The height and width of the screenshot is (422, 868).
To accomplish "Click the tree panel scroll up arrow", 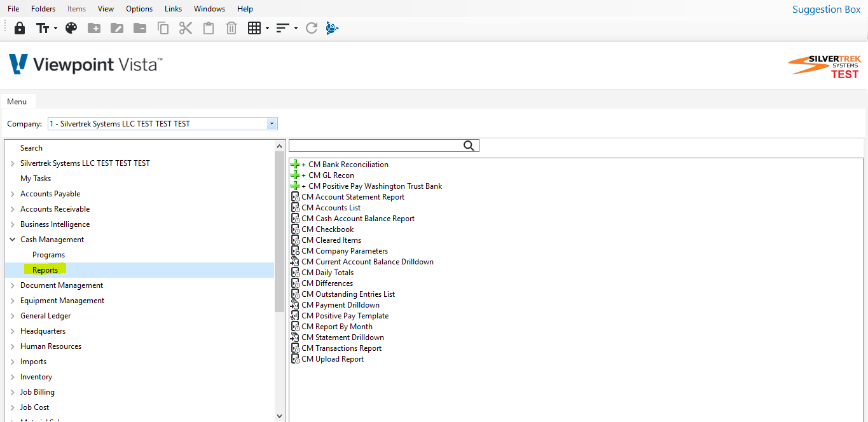I will (280, 146).
